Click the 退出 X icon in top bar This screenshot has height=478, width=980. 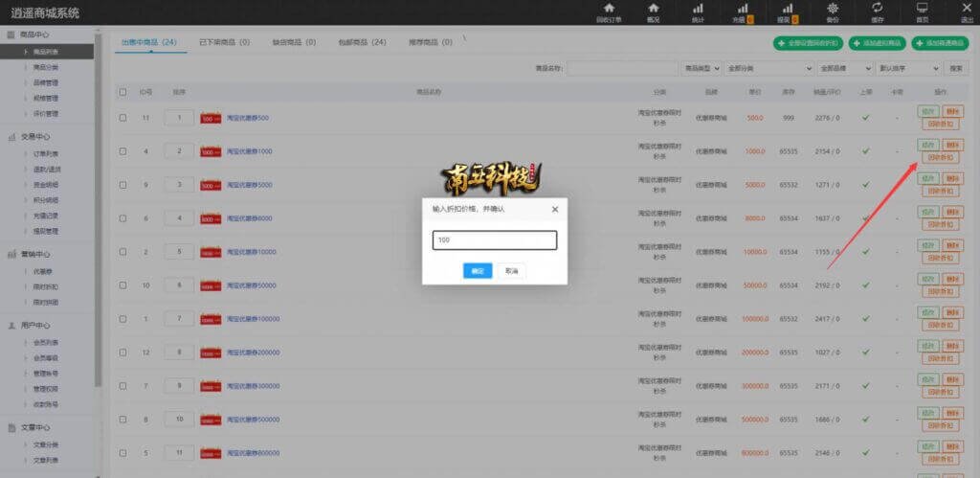(966, 9)
